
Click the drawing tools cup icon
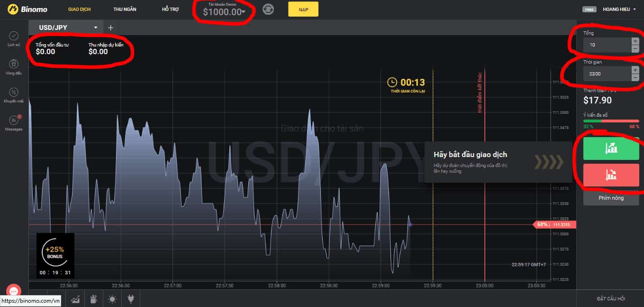click(x=93, y=299)
